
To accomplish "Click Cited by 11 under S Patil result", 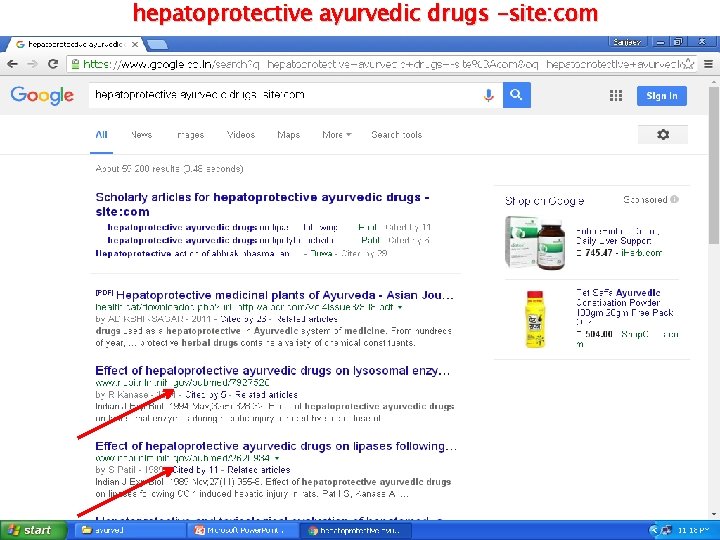I will [195, 470].
